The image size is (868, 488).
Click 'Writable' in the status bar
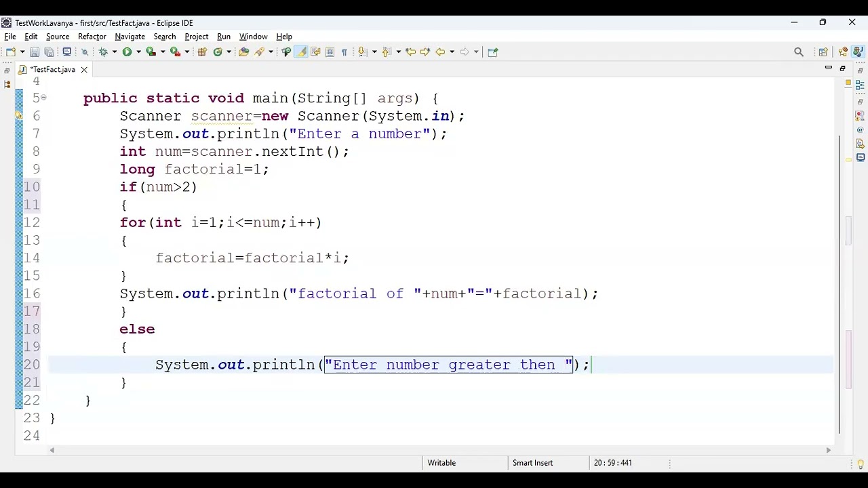click(441, 463)
